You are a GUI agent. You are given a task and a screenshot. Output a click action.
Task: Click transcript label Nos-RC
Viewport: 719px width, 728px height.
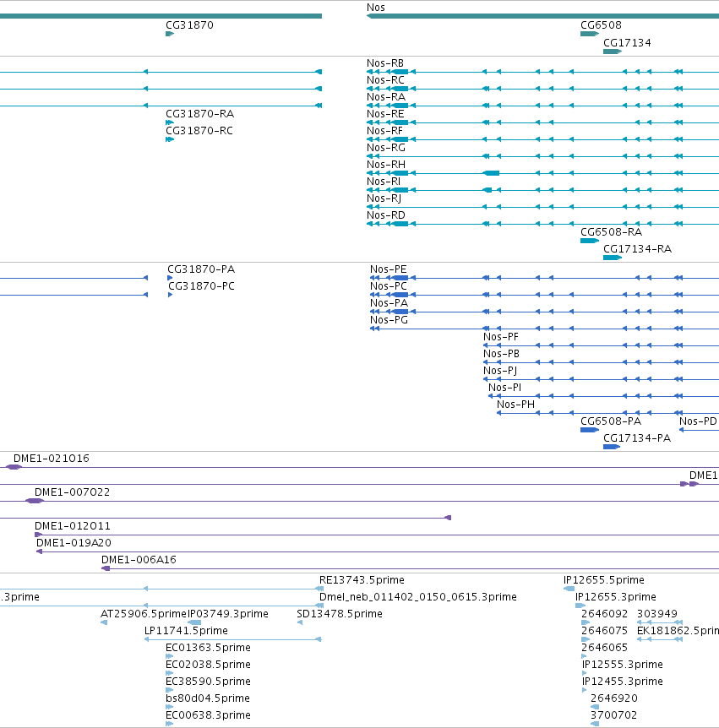coord(385,80)
